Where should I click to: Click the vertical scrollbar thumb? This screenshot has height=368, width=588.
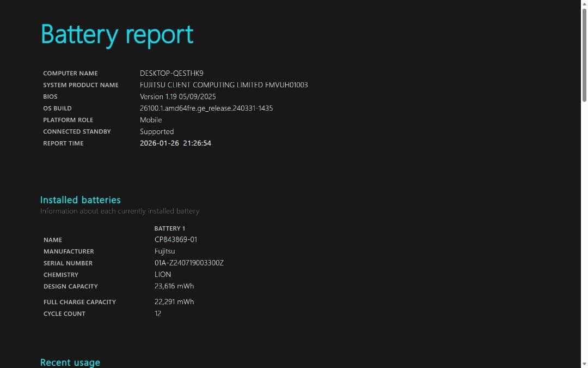pyautogui.click(x=584, y=55)
